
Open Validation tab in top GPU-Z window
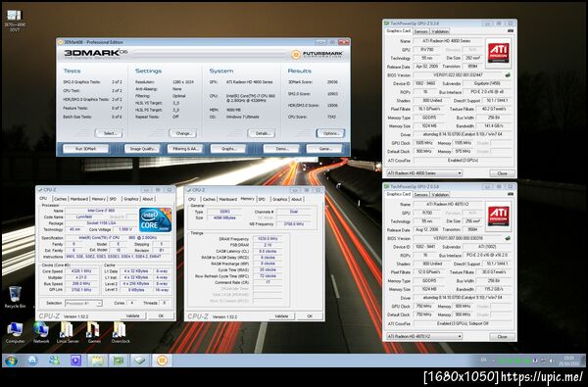pos(440,31)
